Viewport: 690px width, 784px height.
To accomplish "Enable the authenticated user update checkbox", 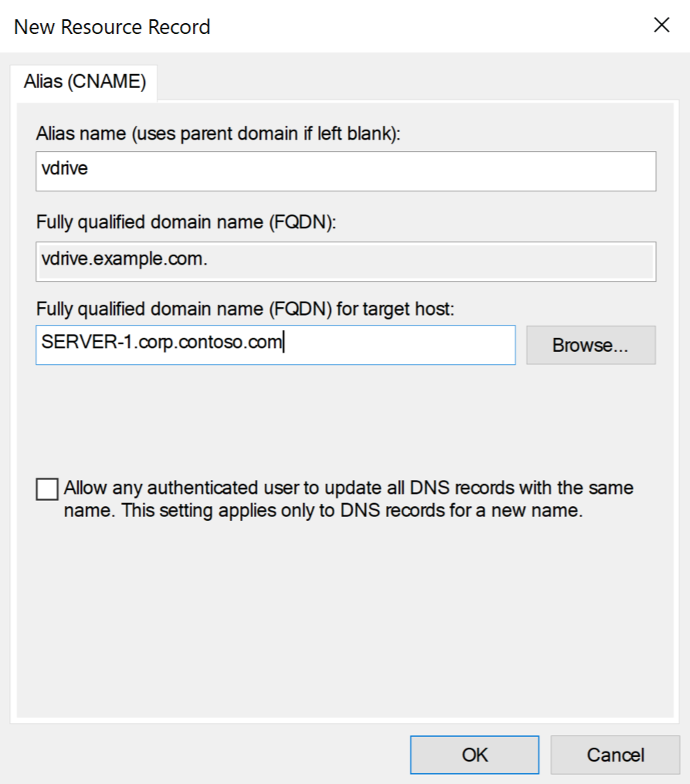I will [x=47, y=489].
